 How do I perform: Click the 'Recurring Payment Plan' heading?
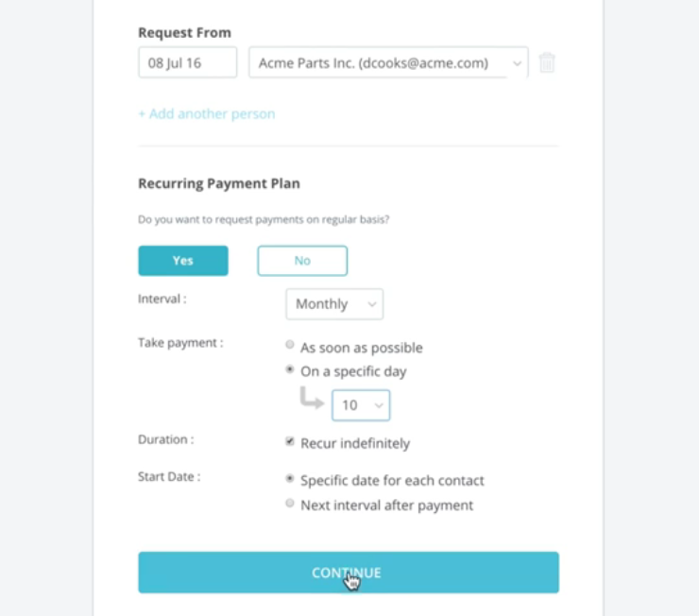(219, 183)
